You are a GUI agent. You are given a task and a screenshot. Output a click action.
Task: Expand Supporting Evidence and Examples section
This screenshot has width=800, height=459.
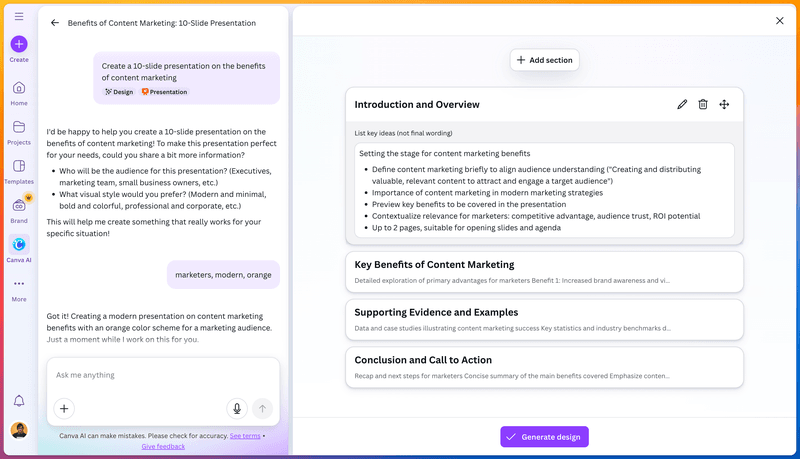coord(544,320)
